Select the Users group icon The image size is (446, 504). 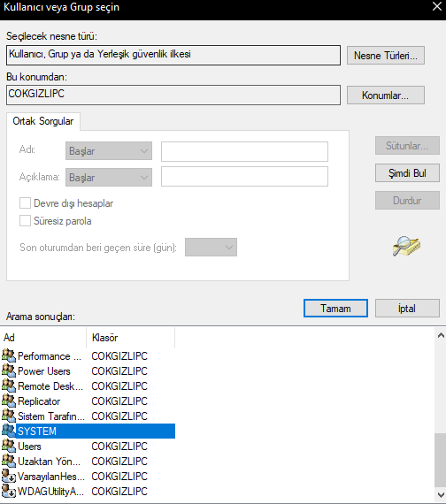coord(9,446)
